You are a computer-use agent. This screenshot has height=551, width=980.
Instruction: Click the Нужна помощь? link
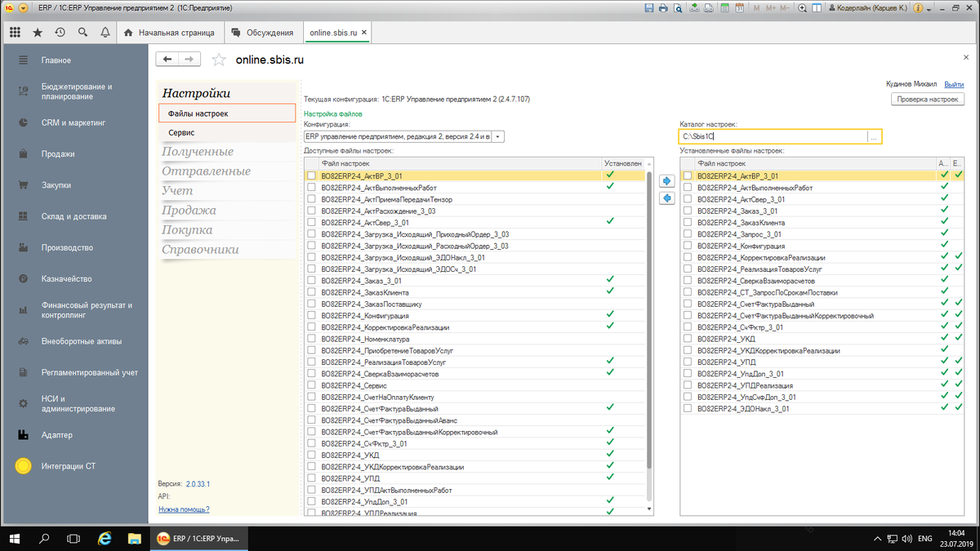(x=184, y=509)
